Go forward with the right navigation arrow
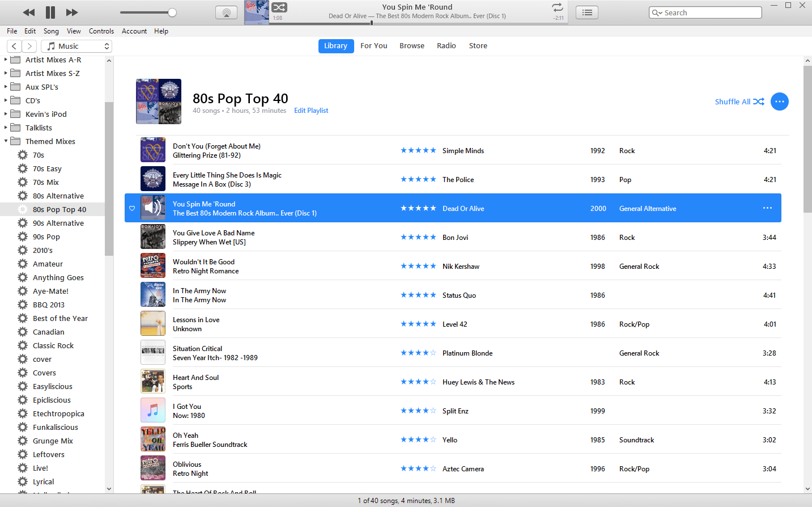Viewport: 812px width, 507px height. (29, 46)
